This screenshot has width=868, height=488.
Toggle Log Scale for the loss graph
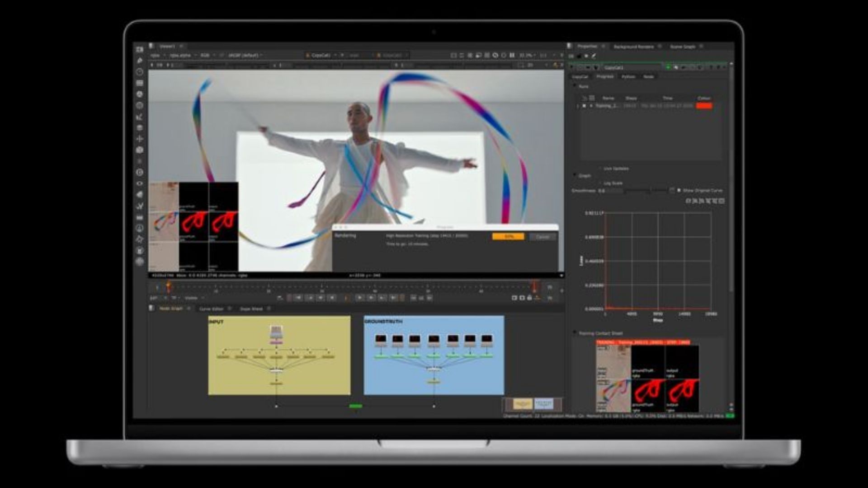pos(600,183)
